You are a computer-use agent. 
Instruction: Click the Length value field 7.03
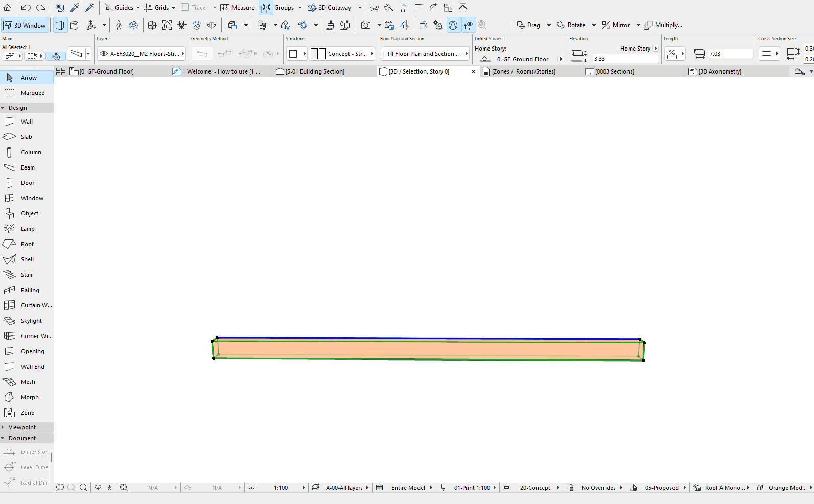pyautogui.click(x=731, y=54)
